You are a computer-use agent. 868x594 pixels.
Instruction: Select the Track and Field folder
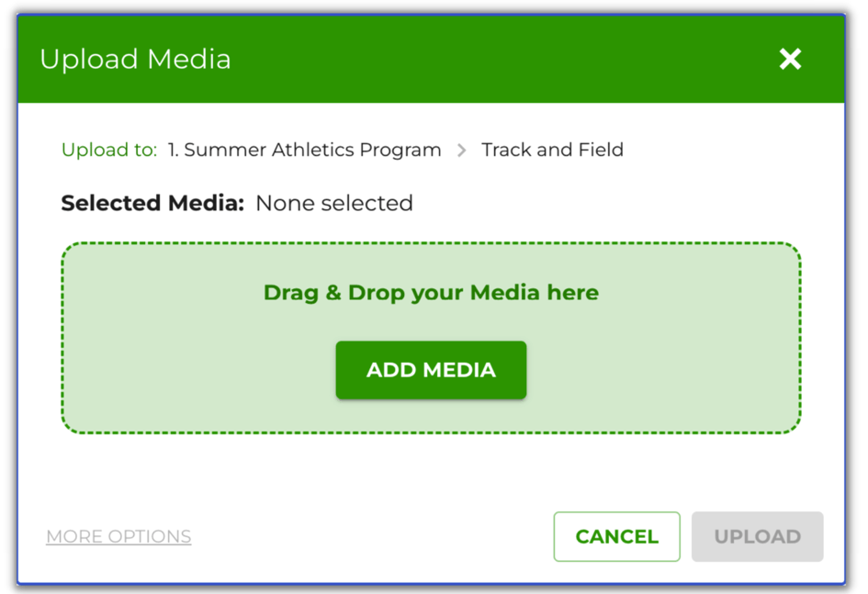point(552,150)
